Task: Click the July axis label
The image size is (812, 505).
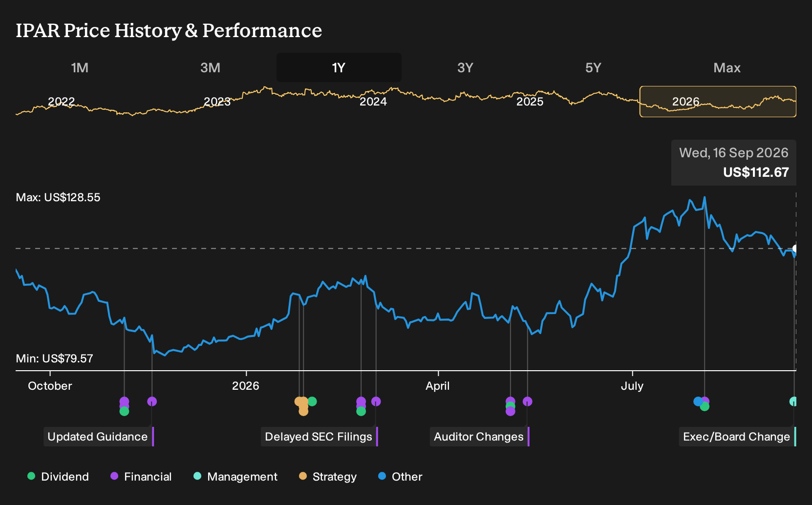Action: 632,386
